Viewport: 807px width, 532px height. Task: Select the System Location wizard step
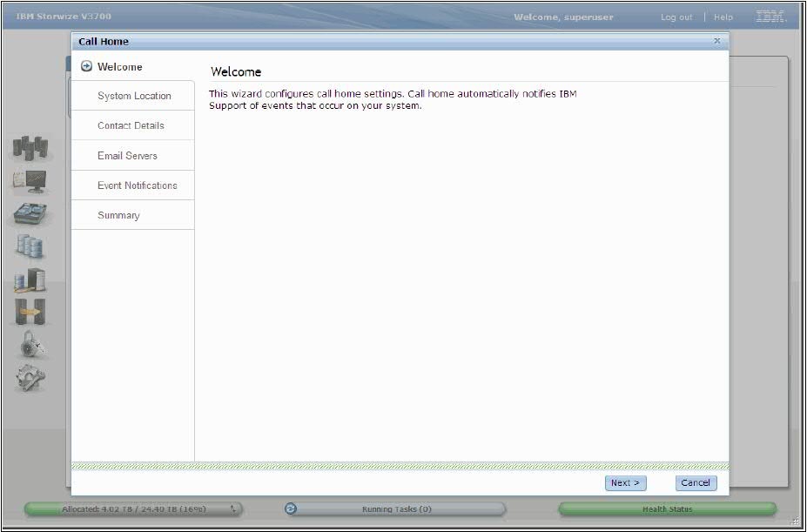[x=133, y=96]
